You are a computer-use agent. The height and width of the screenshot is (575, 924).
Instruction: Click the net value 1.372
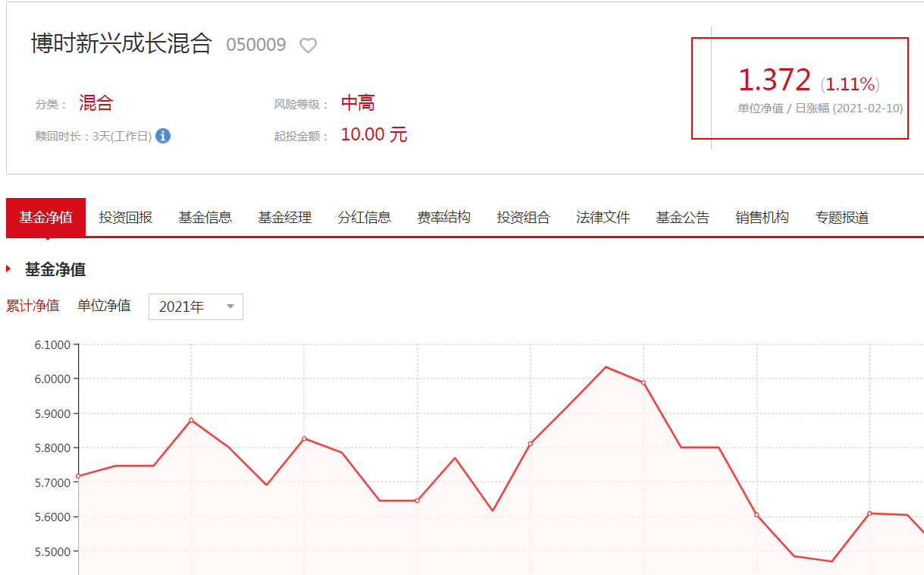[x=775, y=80]
